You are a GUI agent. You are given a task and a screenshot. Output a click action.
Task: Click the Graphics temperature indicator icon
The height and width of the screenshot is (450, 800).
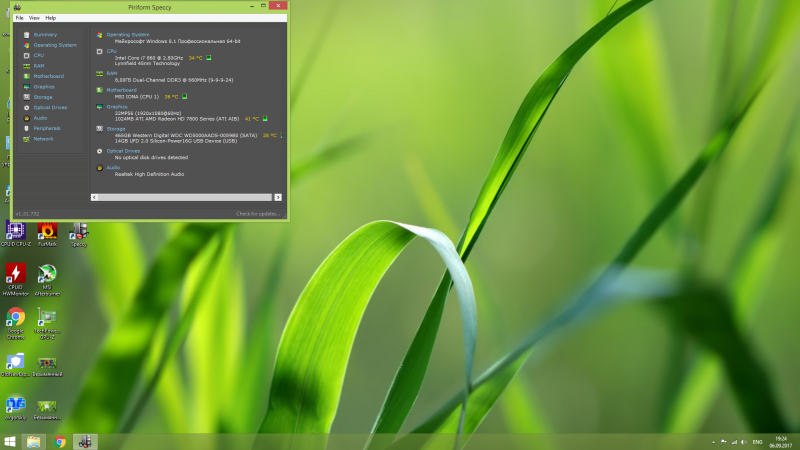pos(265,118)
